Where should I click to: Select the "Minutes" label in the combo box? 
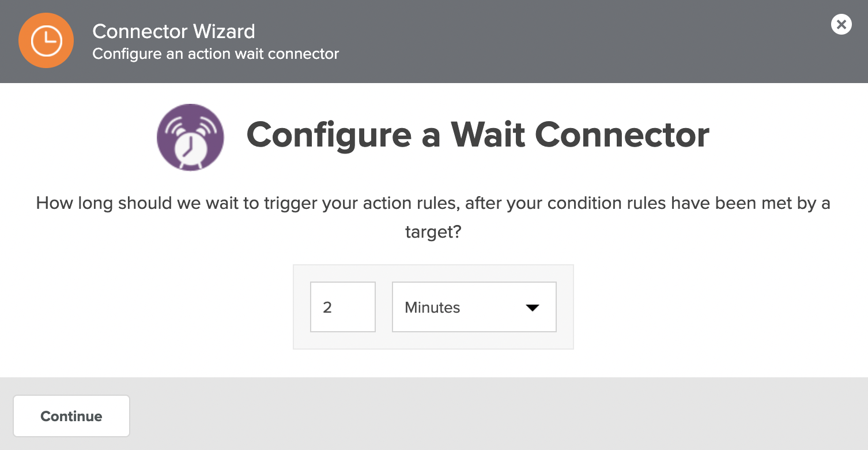point(432,307)
